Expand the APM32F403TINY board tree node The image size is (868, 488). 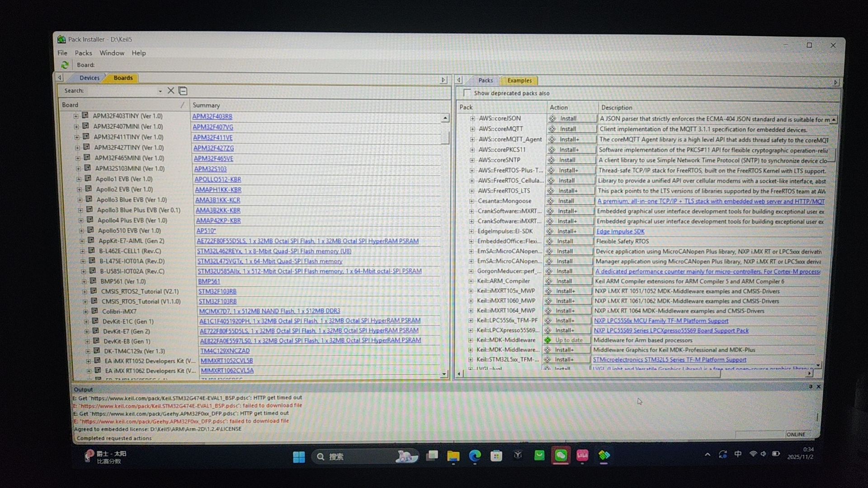(76, 116)
